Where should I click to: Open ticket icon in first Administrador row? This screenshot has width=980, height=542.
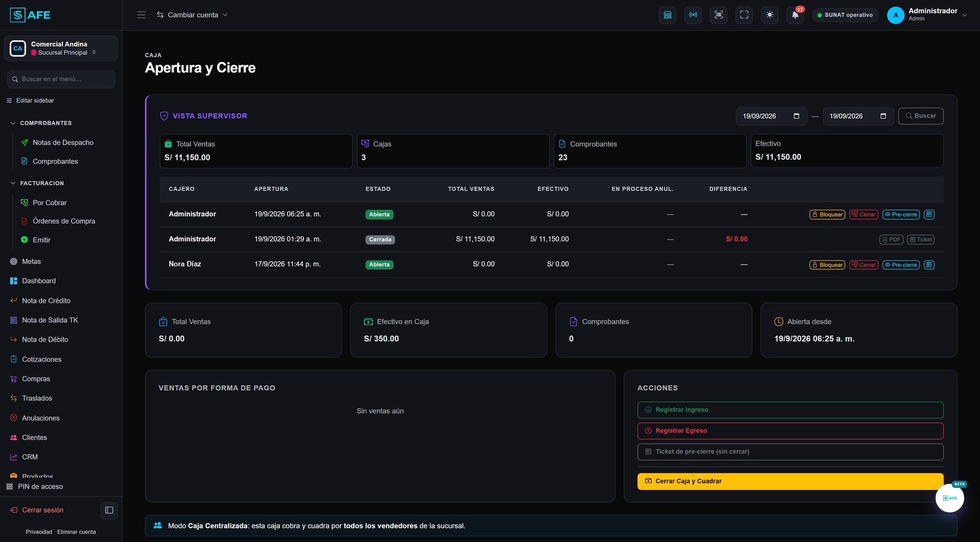coord(929,215)
